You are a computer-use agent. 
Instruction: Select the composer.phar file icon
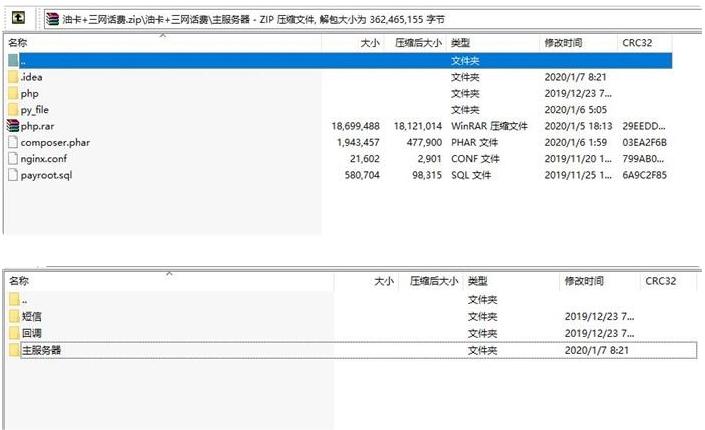(x=12, y=142)
